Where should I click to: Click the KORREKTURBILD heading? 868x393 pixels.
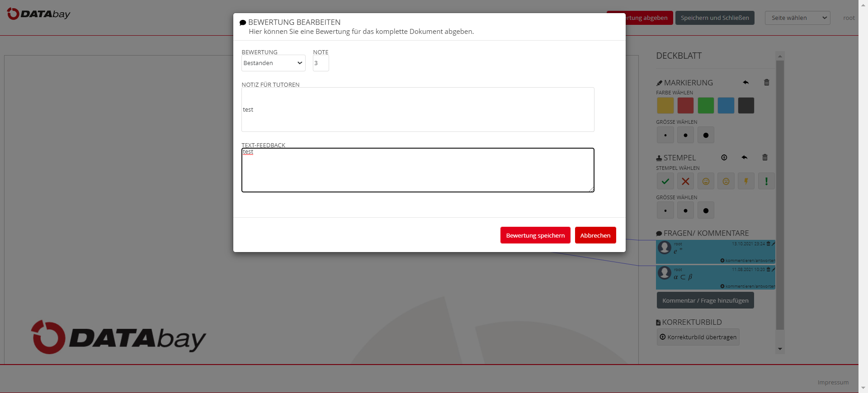pos(692,322)
